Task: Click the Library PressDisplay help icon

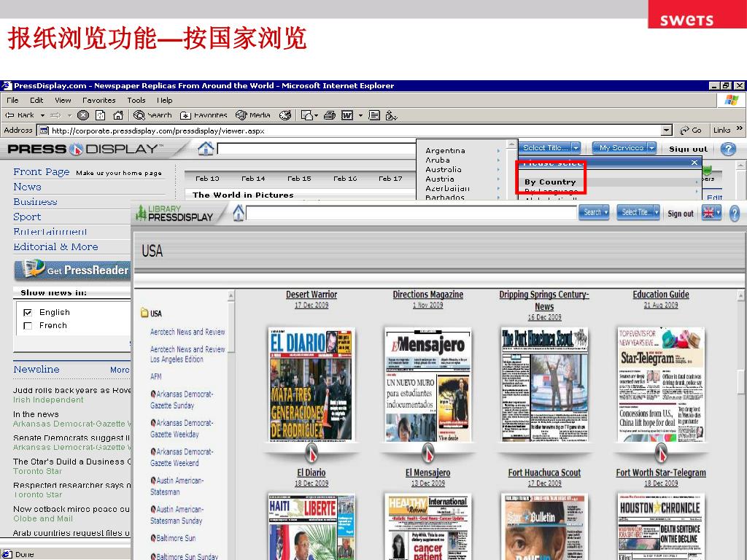Action: coord(734,213)
